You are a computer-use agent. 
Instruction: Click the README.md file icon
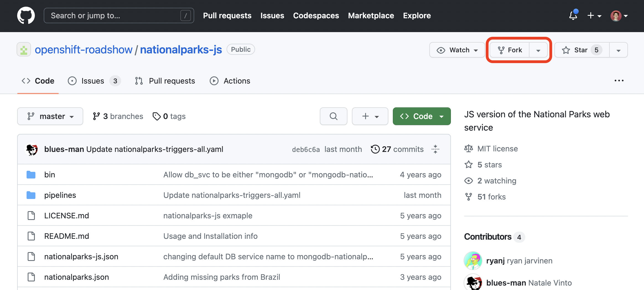pos(31,236)
